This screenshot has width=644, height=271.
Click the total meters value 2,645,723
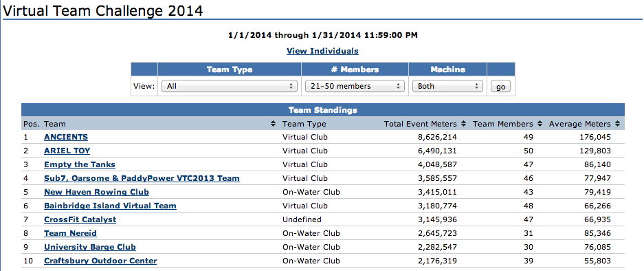[x=437, y=233]
